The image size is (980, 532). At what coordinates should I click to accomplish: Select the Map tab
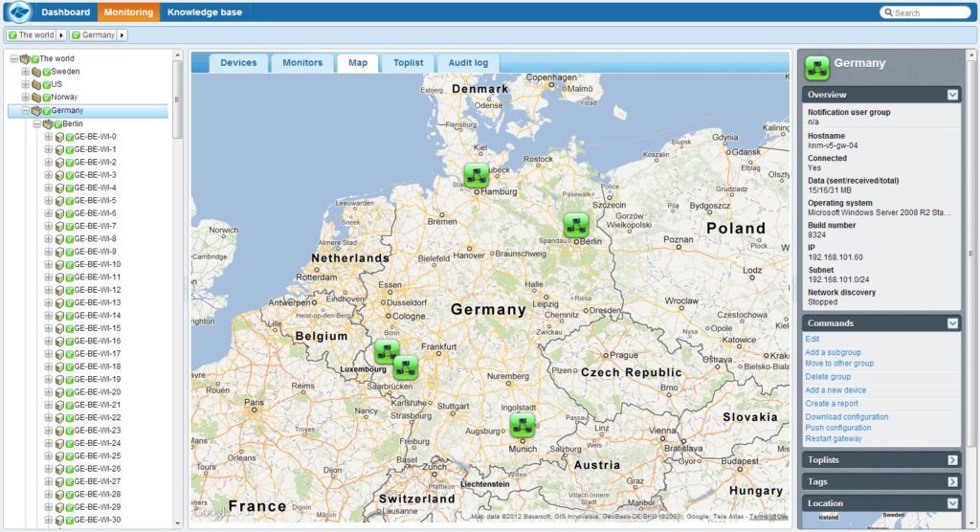[358, 63]
